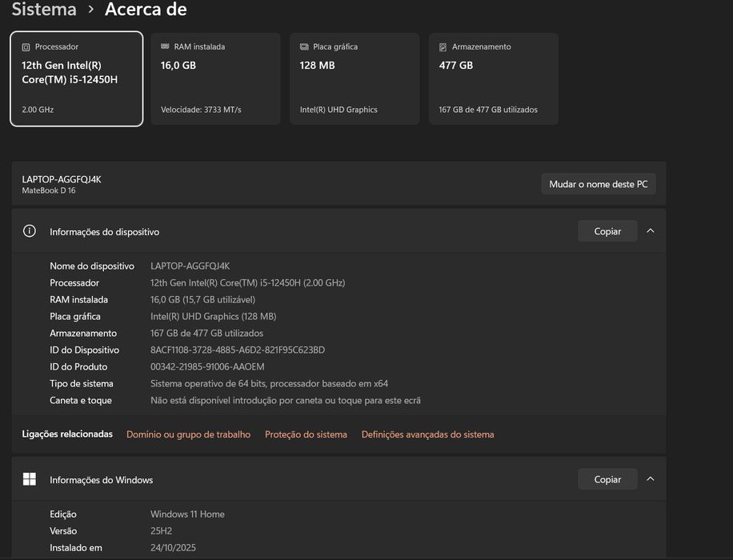Click the Nome do dispositivo label
Viewport: 733px width, 560px height.
pos(92,266)
